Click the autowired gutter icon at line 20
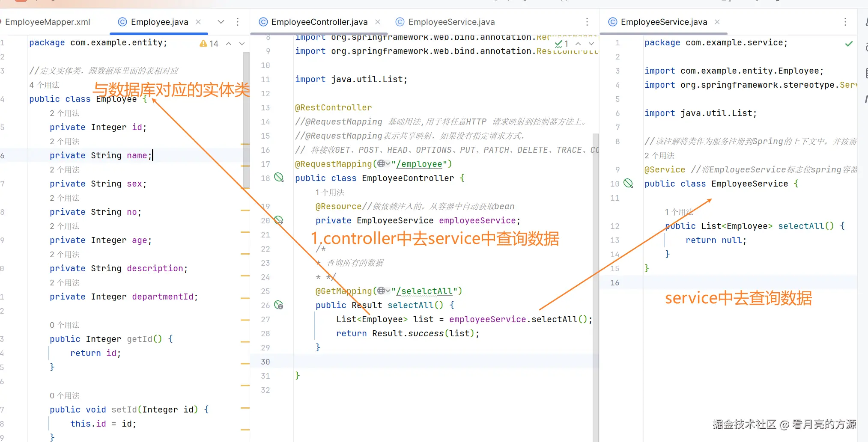Image resolution: width=868 pixels, height=442 pixels. click(x=279, y=220)
